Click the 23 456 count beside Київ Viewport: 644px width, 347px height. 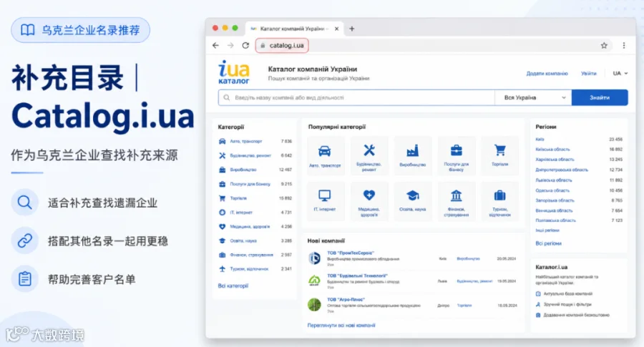pos(615,140)
